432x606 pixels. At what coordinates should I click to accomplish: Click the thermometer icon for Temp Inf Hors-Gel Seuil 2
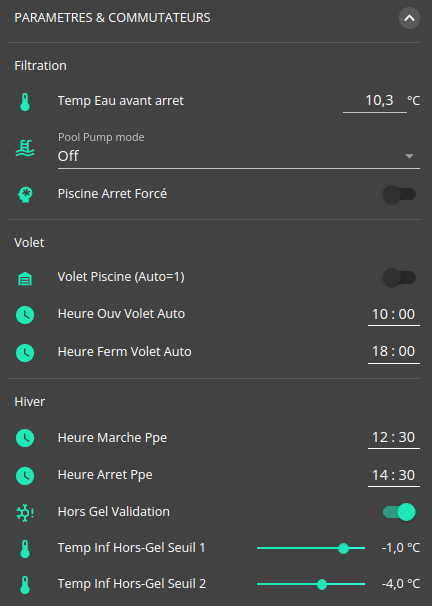(x=25, y=585)
